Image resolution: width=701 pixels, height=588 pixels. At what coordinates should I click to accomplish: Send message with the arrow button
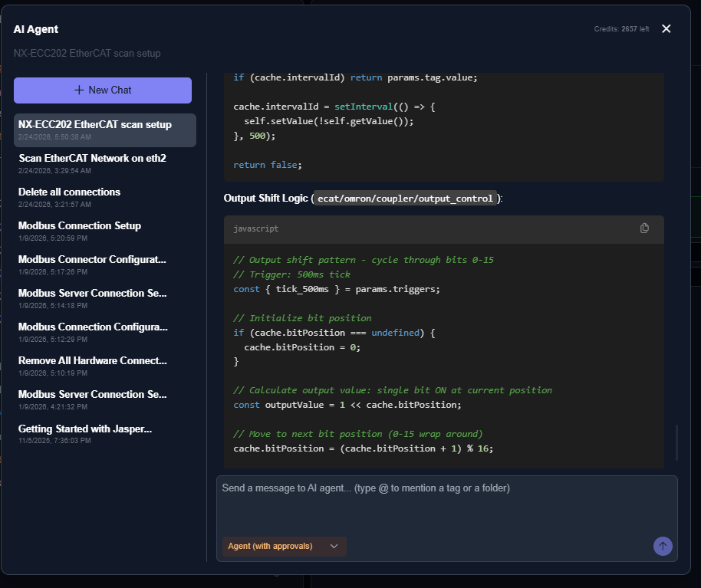tap(663, 546)
